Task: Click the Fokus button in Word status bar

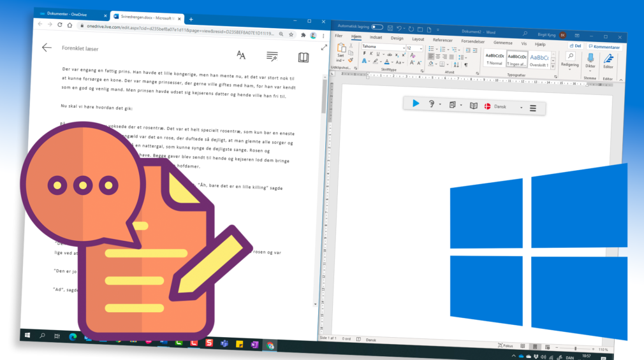Action: 505,345
